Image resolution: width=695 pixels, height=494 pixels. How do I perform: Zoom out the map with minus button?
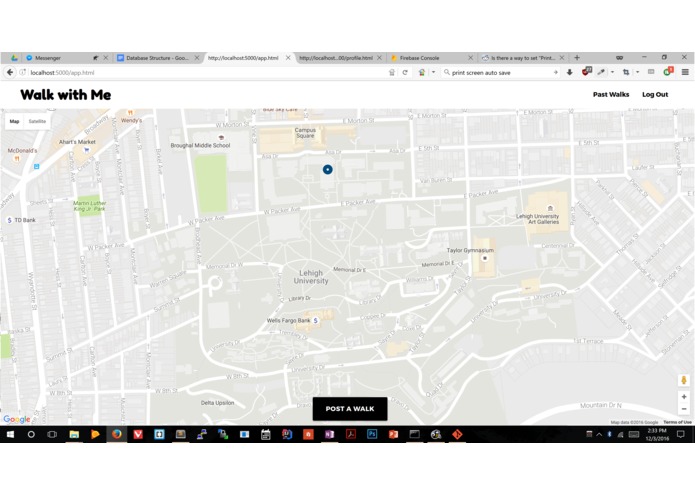[684, 409]
